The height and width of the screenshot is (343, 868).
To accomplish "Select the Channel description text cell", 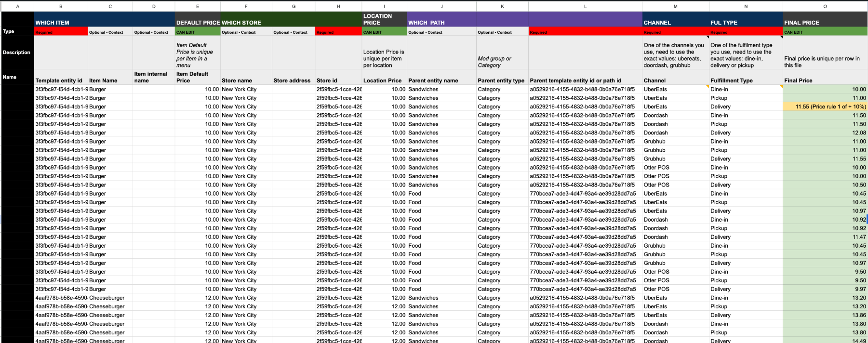I will 675,55.
